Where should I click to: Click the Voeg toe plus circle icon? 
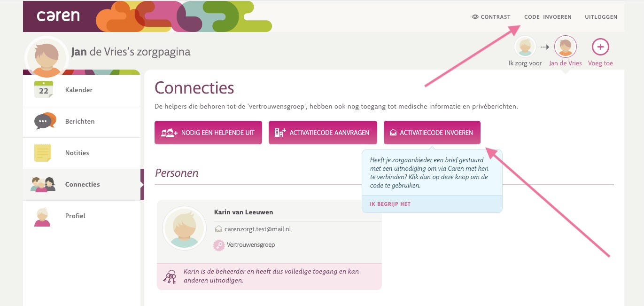pyautogui.click(x=600, y=47)
